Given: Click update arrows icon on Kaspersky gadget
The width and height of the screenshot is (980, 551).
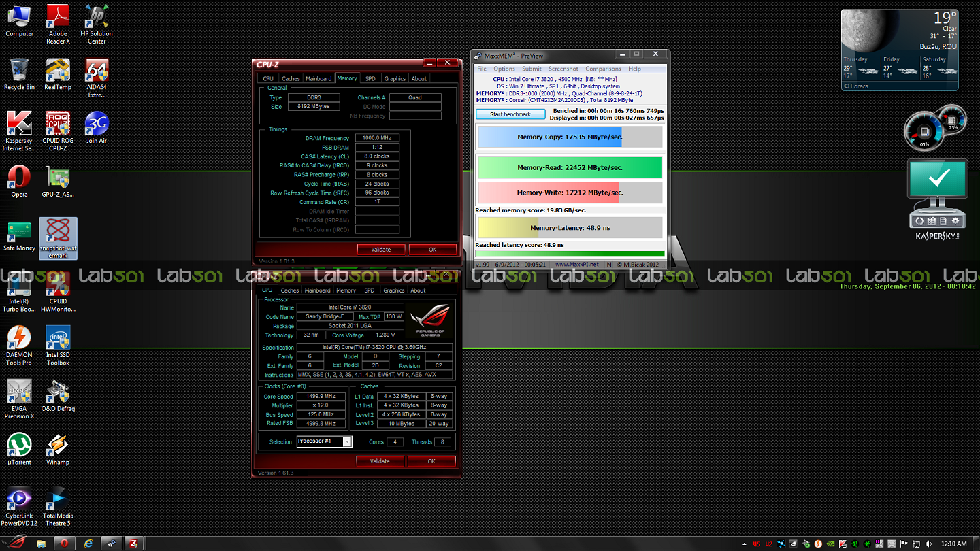Looking at the screenshot, I should pyautogui.click(x=919, y=221).
